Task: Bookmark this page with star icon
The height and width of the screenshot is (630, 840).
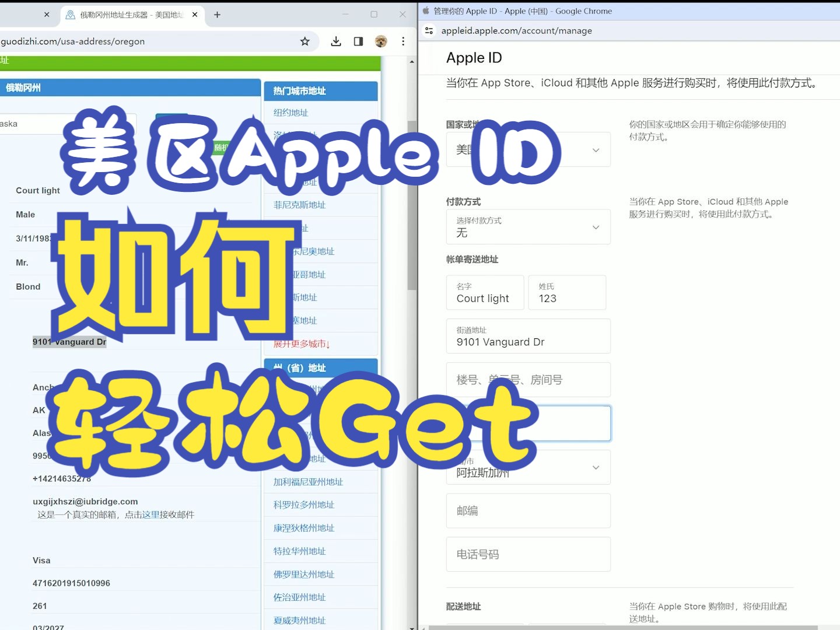Action: coord(304,41)
